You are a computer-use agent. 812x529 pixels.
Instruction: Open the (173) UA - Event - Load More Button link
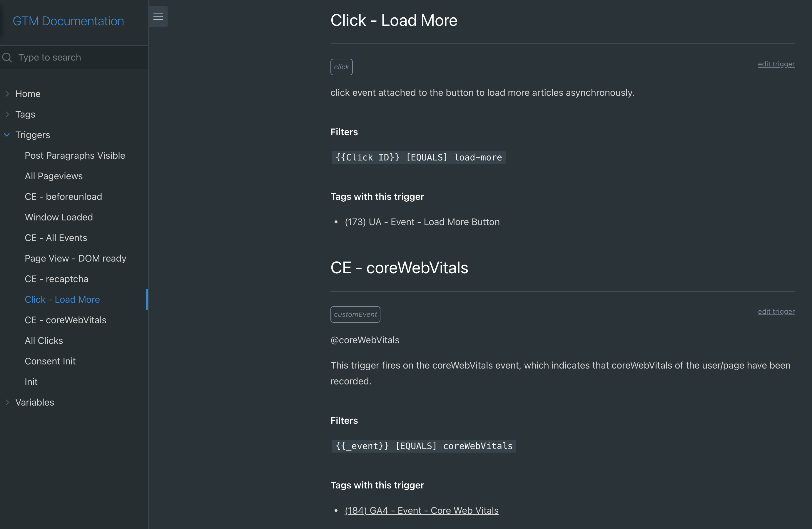click(422, 222)
